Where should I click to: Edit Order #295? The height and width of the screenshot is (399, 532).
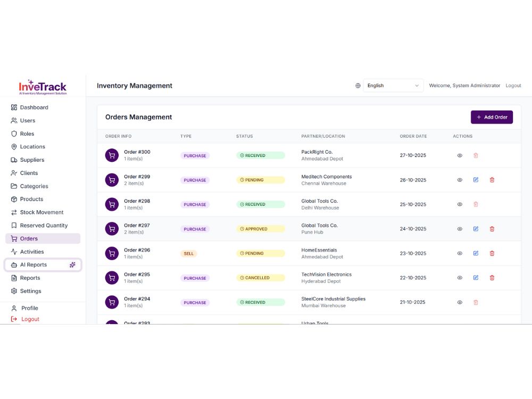coord(476,278)
